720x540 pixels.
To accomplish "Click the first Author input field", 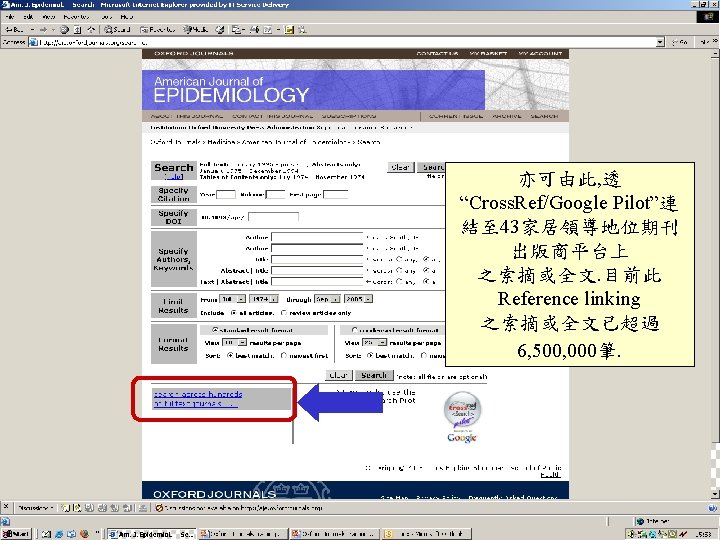I will click(x=317, y=237).
